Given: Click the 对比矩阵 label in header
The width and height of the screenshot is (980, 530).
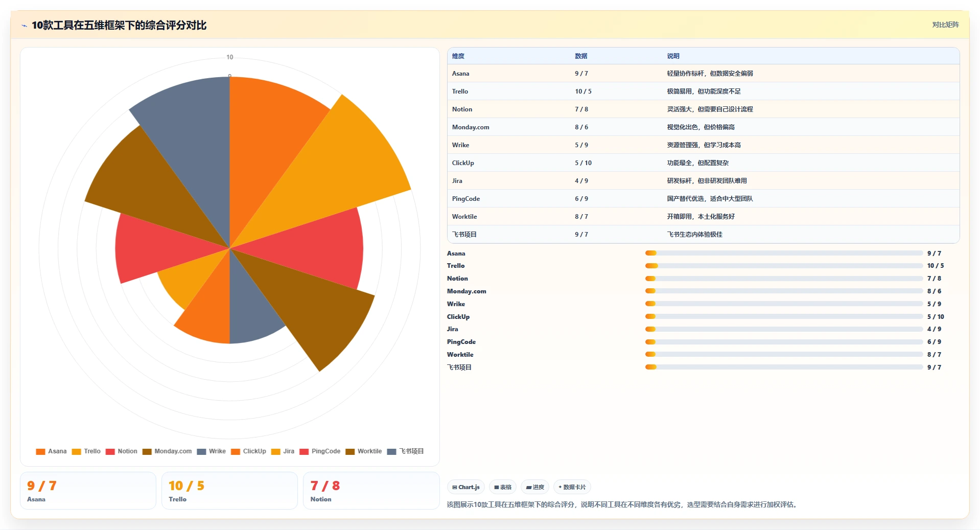Looking at the screenshot, I should pos(945,25).
